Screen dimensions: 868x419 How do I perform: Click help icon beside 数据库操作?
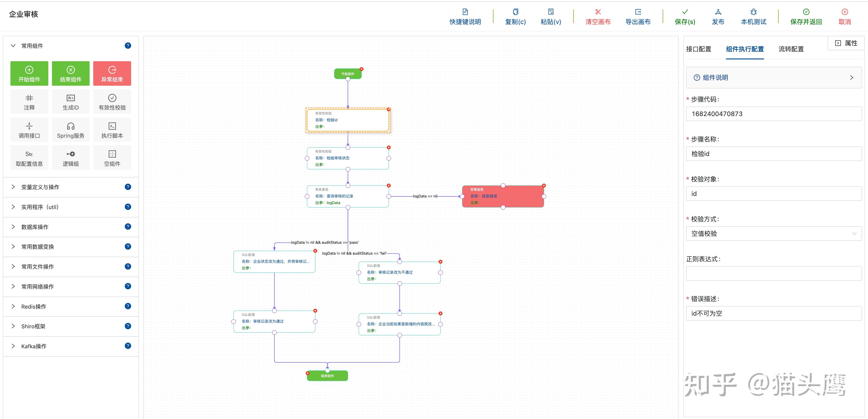[x=128, y=227]
